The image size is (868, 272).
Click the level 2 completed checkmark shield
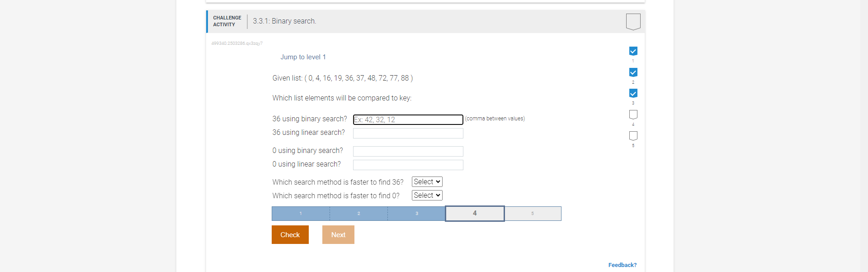pyautogui.click(x=633, y=72)
